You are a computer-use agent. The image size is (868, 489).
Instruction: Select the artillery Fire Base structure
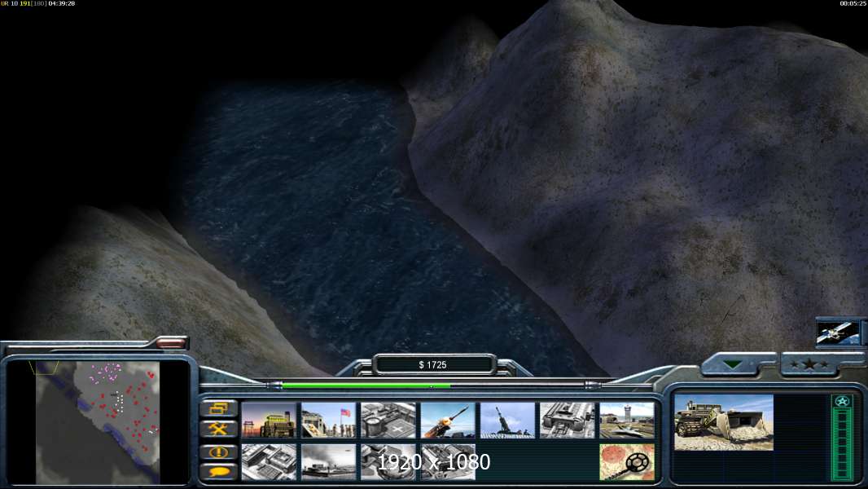click(x=507, y=421)
